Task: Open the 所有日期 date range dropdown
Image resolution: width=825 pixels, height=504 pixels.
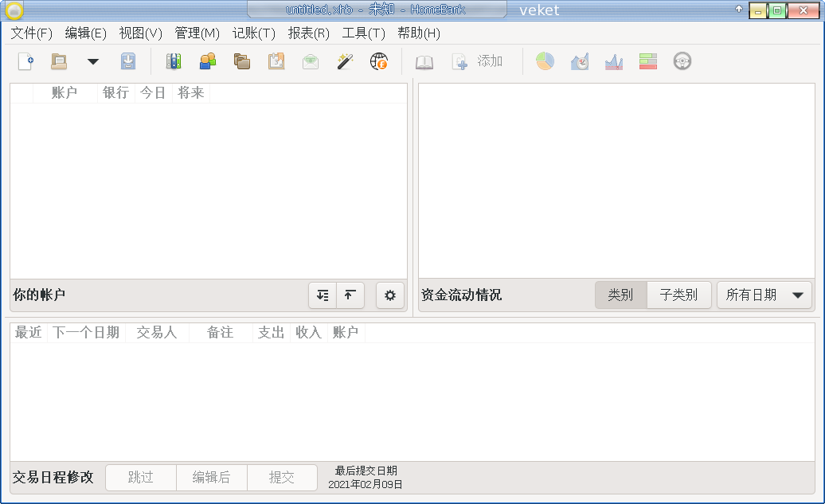Action: click(764, 295)
